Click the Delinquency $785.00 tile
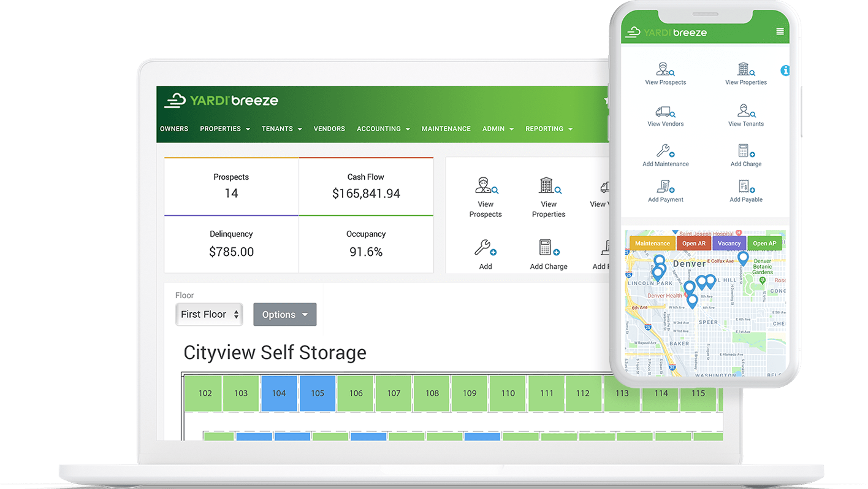This screenshot has height=489, width=868. (x=231, y=244)
